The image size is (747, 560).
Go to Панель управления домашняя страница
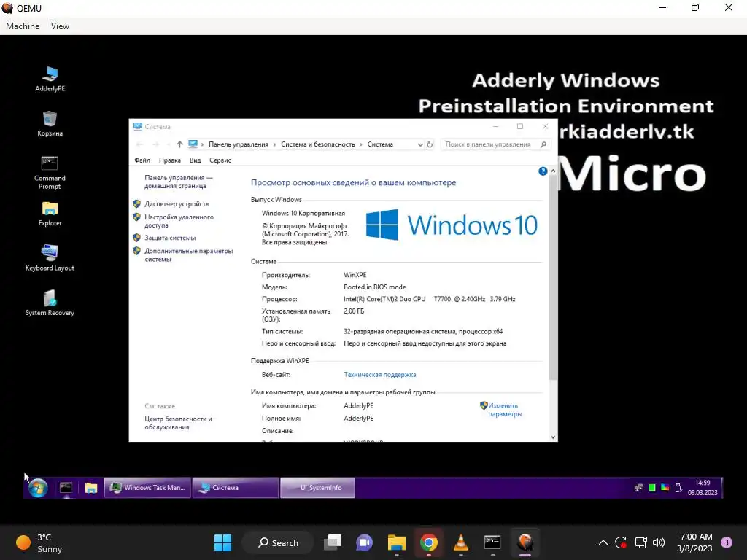[179, 182]
